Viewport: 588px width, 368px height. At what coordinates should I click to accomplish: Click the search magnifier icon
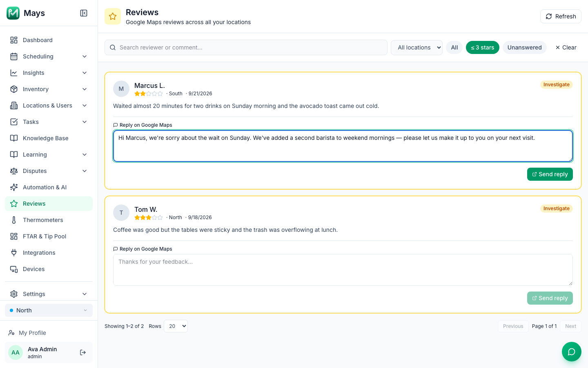(x=113, y=47)
